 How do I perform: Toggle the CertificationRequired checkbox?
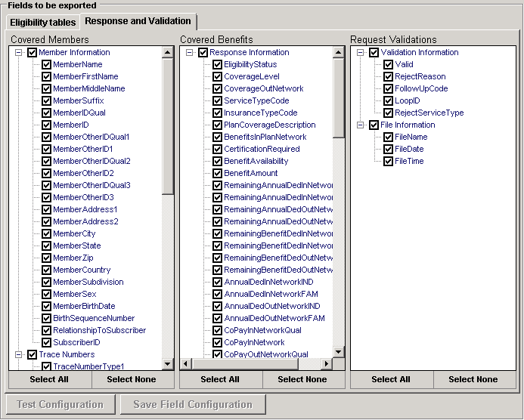(x=217, y=150)
